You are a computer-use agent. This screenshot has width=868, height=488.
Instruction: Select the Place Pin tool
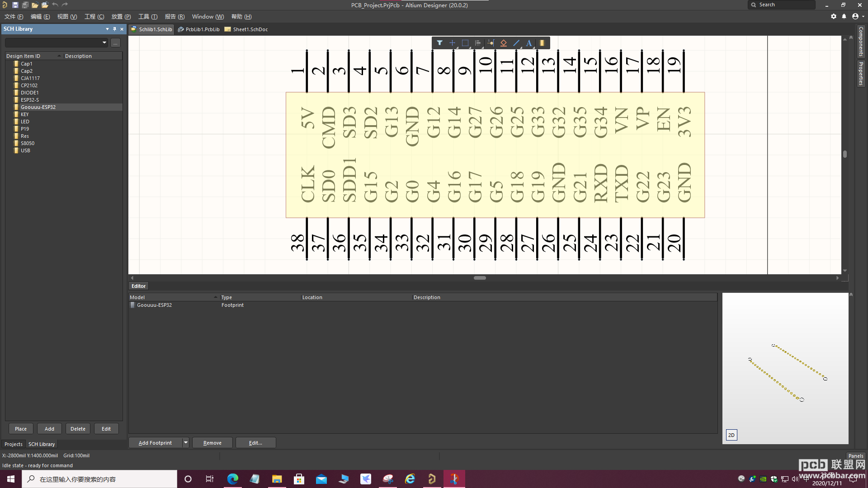491,43
